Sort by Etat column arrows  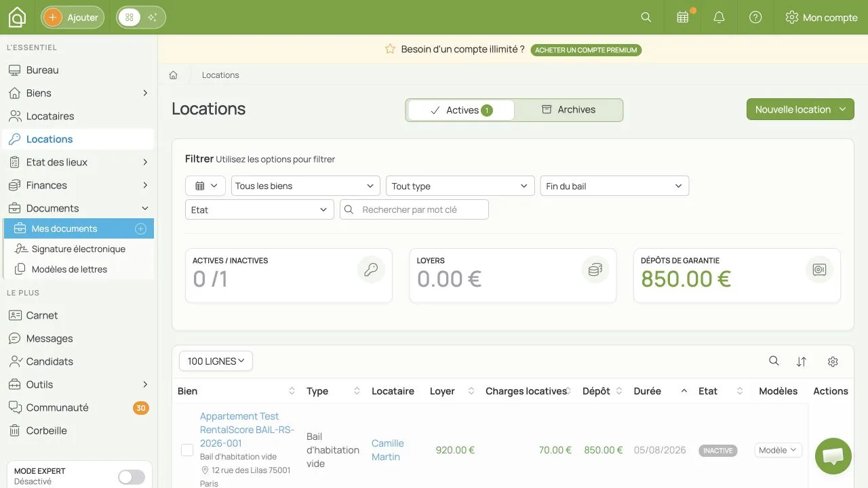coord(740,391)
